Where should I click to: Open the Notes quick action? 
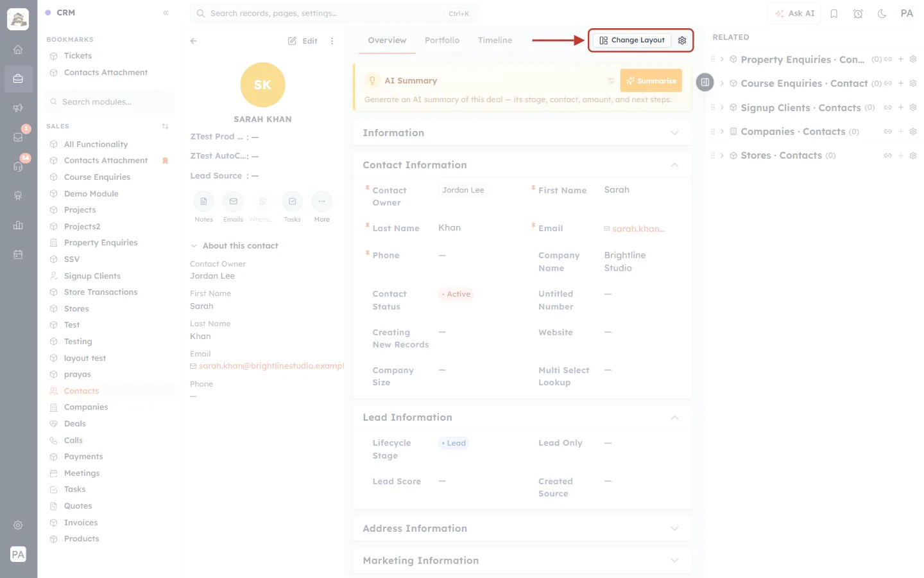click(x=203, y=202)
